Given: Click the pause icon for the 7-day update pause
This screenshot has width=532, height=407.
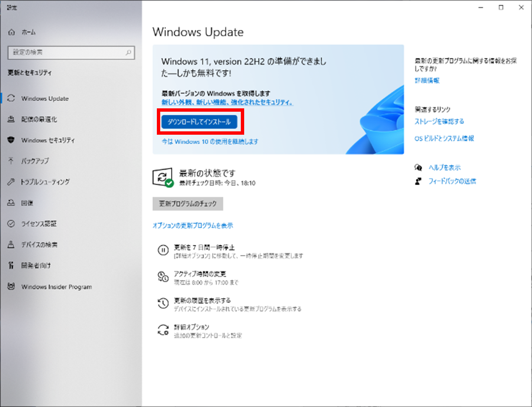Looking at the screenshot, I should tap(163, 250).
